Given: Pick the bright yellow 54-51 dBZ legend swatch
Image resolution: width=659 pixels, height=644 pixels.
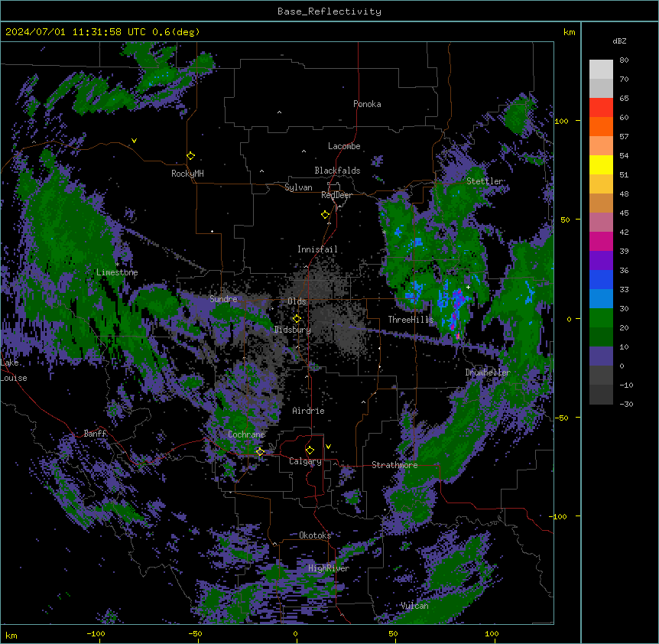Looking at the screenshot, I should [x=601, y=164].
